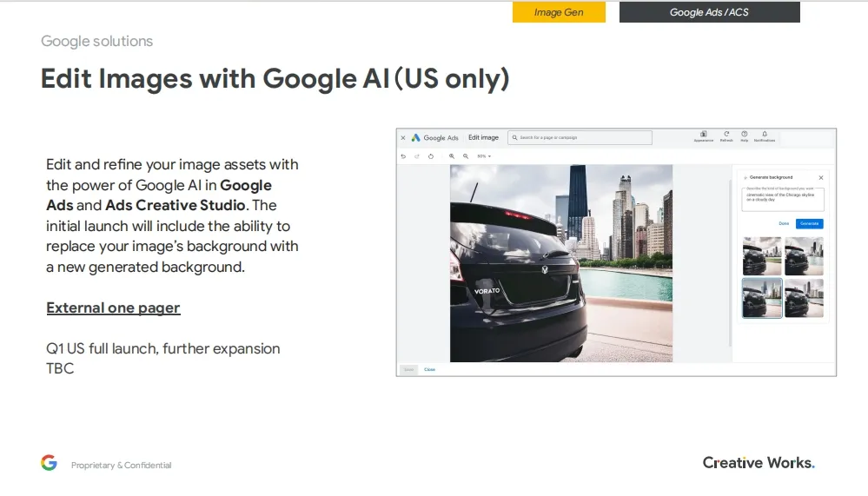Zoom out using the magnifier minus icon
868x496 pixels.
(x=466, y=156)
